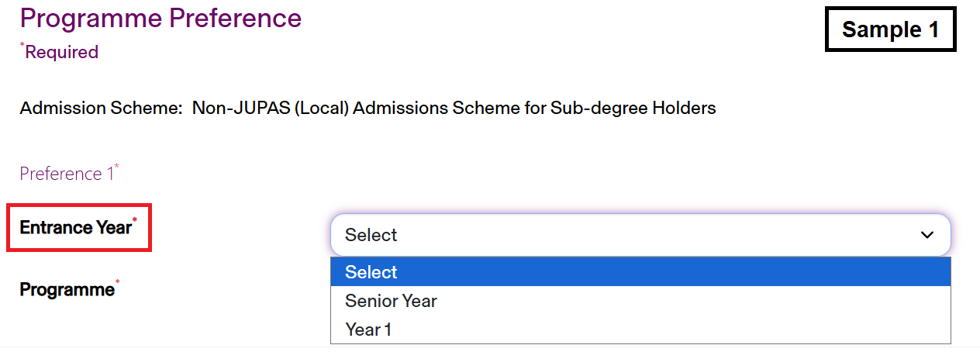Viewport: 980px width, 352px height.
Task: Click Sub-degree Holders in the scheme name
Action: 633,108
